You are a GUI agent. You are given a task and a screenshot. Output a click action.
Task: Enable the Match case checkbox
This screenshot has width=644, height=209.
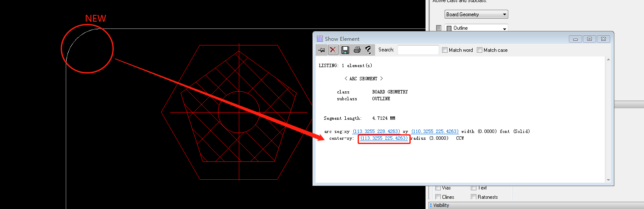[x=480, y=50]
